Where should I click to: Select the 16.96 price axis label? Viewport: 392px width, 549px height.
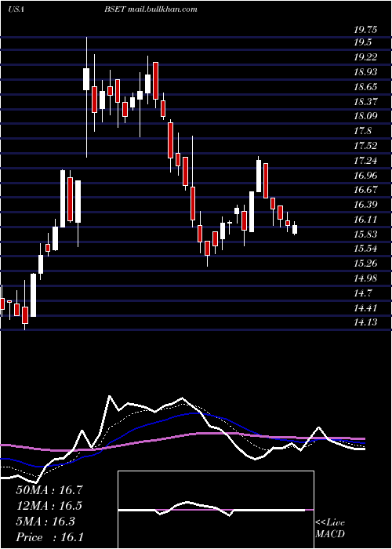click(x=365, y=175)
